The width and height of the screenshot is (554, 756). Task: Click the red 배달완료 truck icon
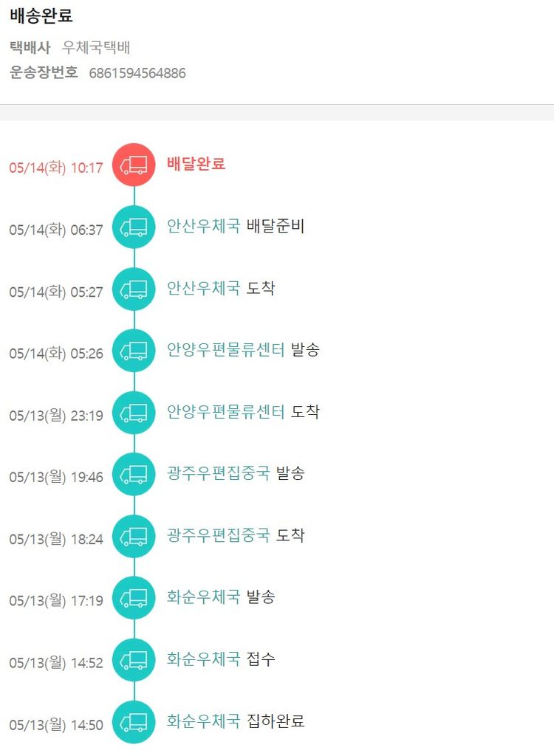coord(134,165)
